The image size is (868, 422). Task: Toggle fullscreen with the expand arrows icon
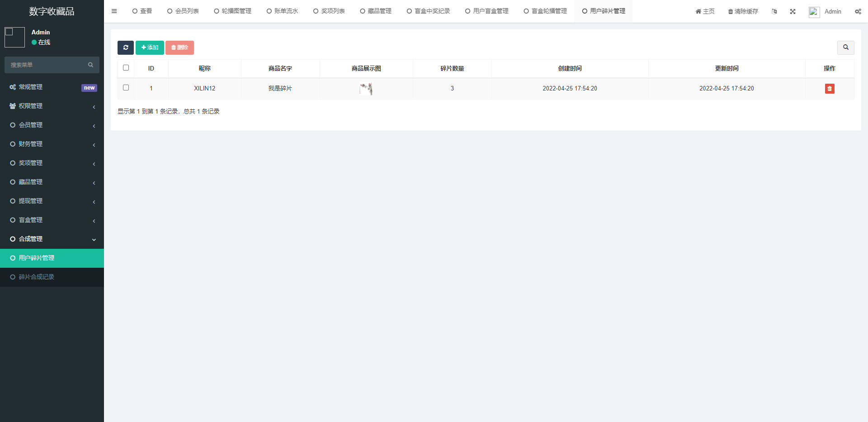tap(793, 11)
